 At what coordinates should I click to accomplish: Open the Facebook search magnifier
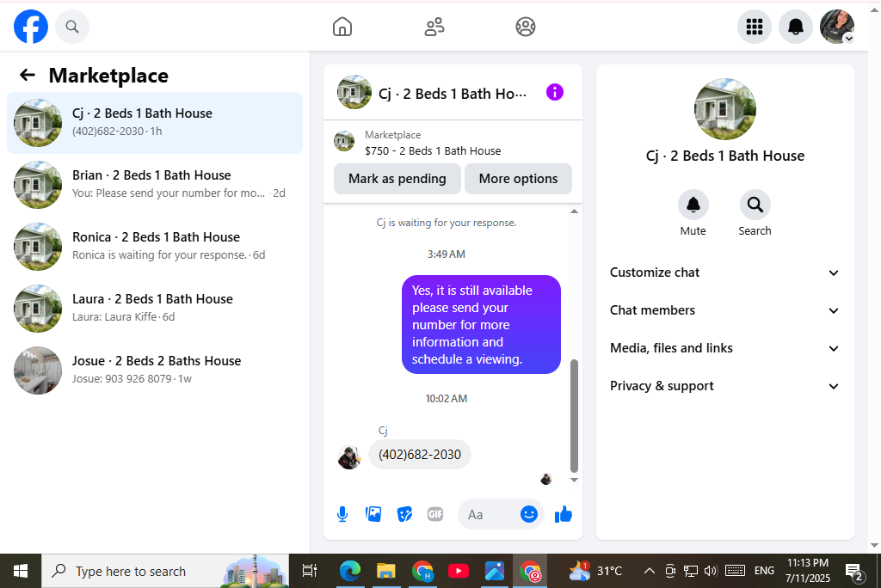72,27
